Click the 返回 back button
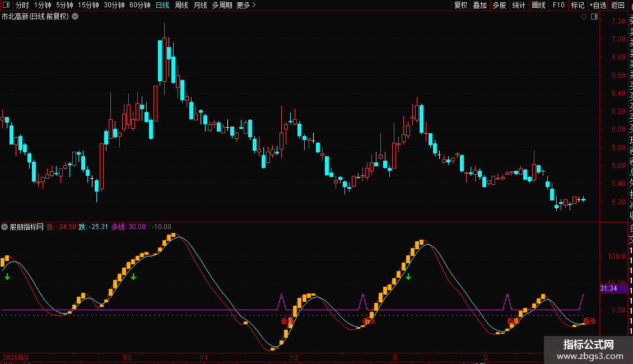633x364 pixels. pyautogui.click(x=618, y=5)
